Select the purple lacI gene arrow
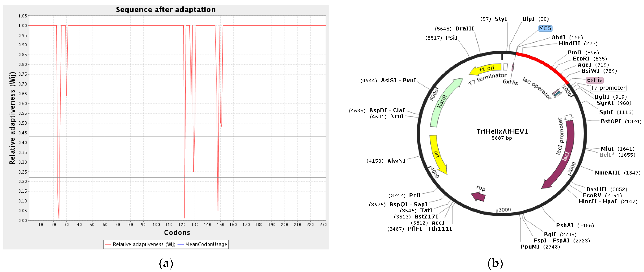Screen dimensions: 644x272 click(x=565, y=157)
